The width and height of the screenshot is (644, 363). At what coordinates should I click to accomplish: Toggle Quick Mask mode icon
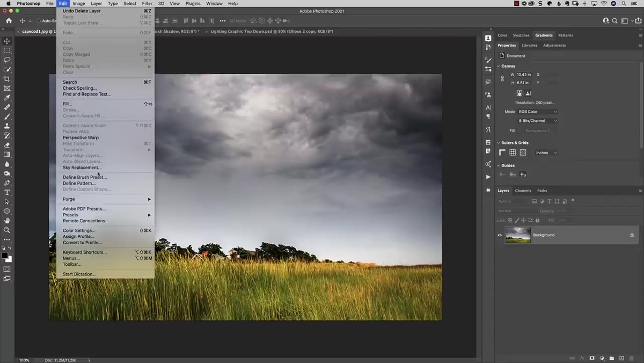click(x=7, y=269)
